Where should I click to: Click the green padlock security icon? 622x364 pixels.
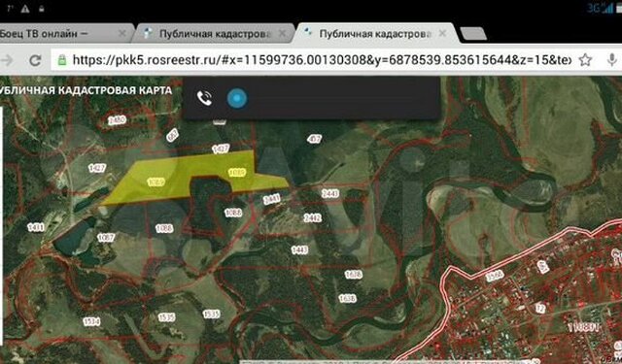point(62,60)
